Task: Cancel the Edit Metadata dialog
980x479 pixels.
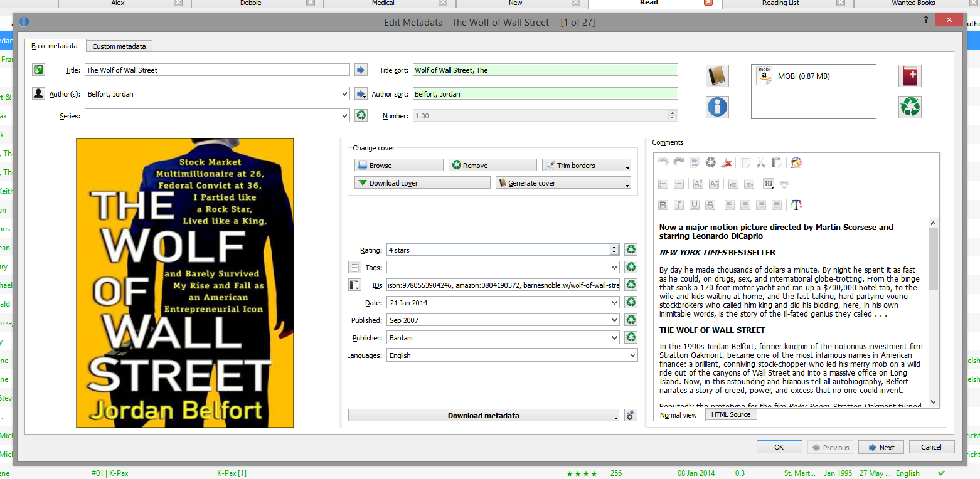Action: tap(931, 447)
